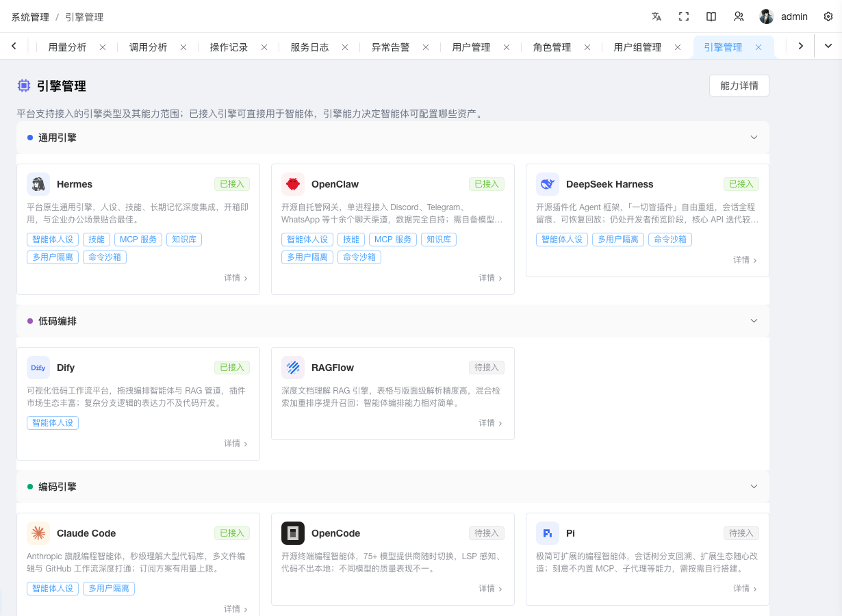The height and width of the screenshot is (616, 842).
Task: Close the active 引擎管理 tab
Action: pos(758,47)
